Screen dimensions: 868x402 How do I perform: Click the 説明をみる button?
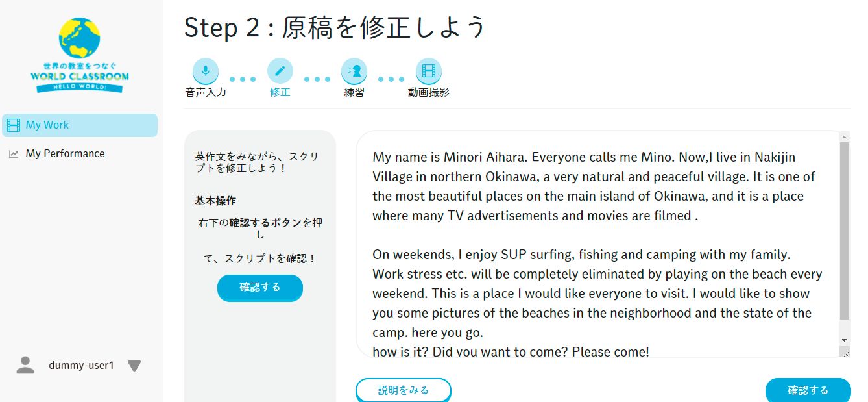pos(403,390)
